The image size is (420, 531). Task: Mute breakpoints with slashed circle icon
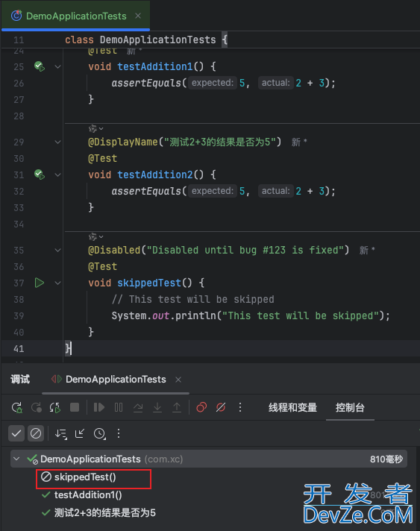[221, 407]
